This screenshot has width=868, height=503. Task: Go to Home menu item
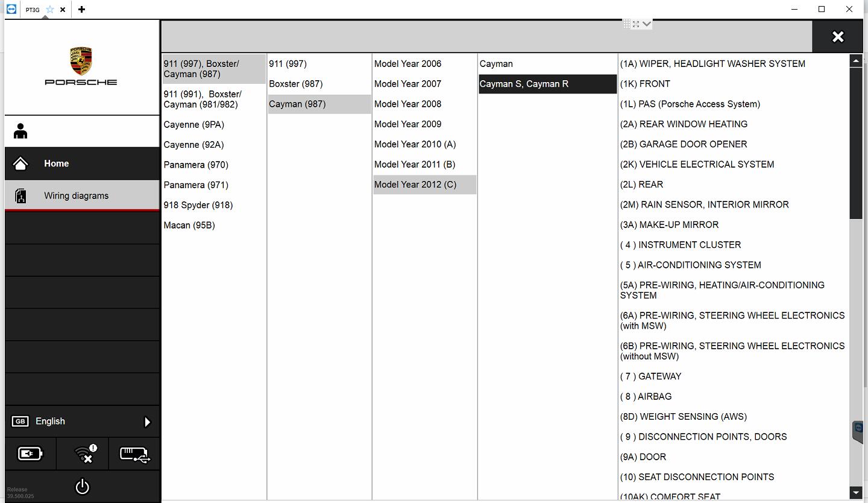point(82,163)
